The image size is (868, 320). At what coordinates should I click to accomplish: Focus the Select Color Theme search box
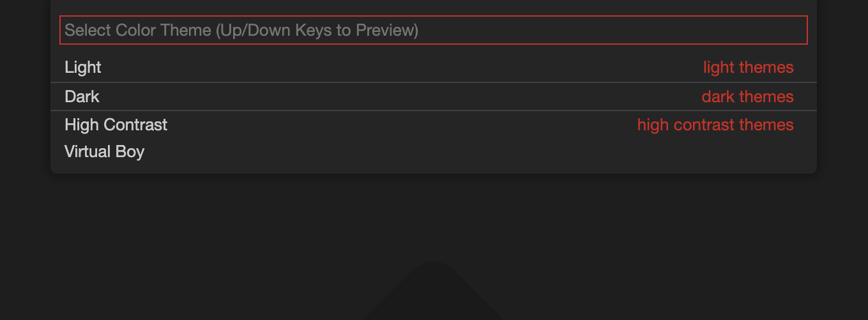pyautogui.click(x=433, y=30)
